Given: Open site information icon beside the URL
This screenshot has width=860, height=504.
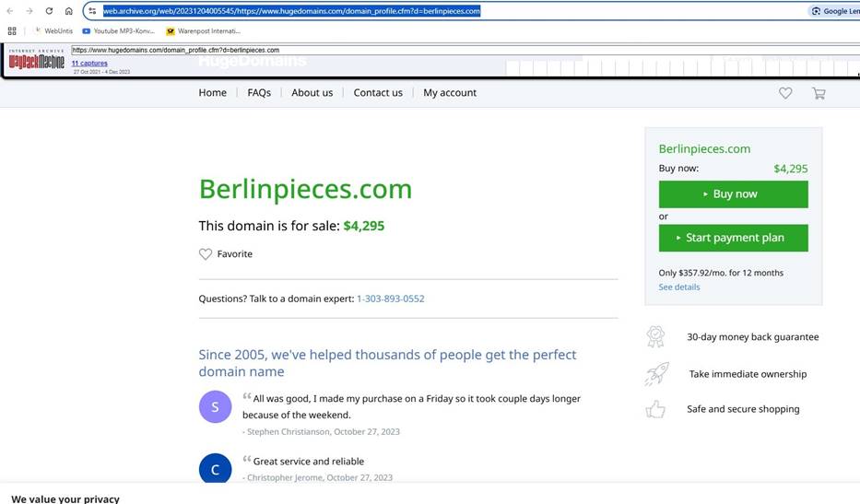Looking at the screenshot, I should point(92,11).
